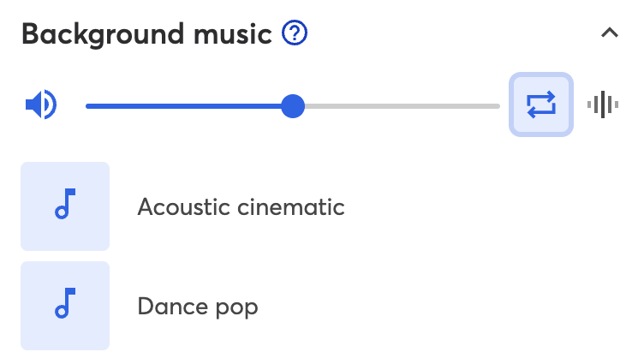This screenshot has width=644, height=358.
Task: Collapse the Background music section
Action: coord(610,33)
